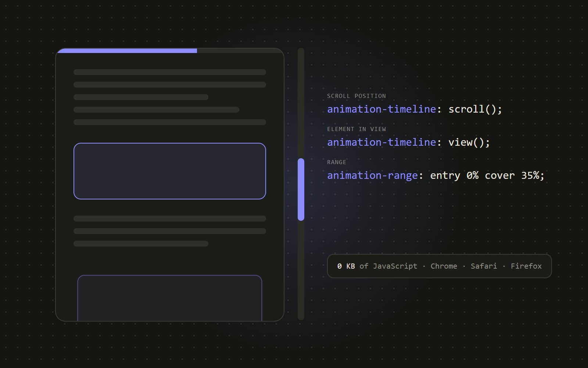Screen dimensions: 588x368
Task: Click the 'ELEMENT IN VIEW' label
Action: 356,129
